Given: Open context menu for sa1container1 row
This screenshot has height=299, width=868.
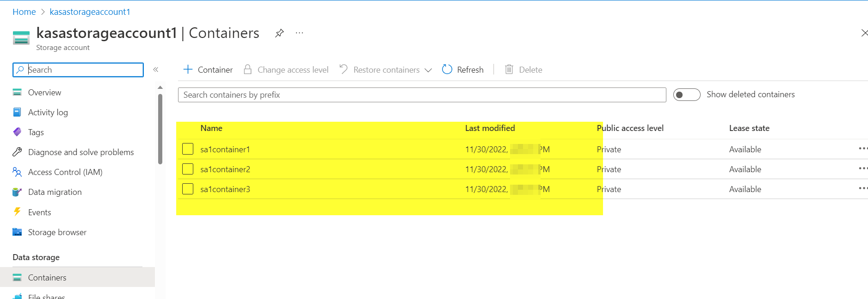Looking at the screenshot, I should [x=863, y=149].
